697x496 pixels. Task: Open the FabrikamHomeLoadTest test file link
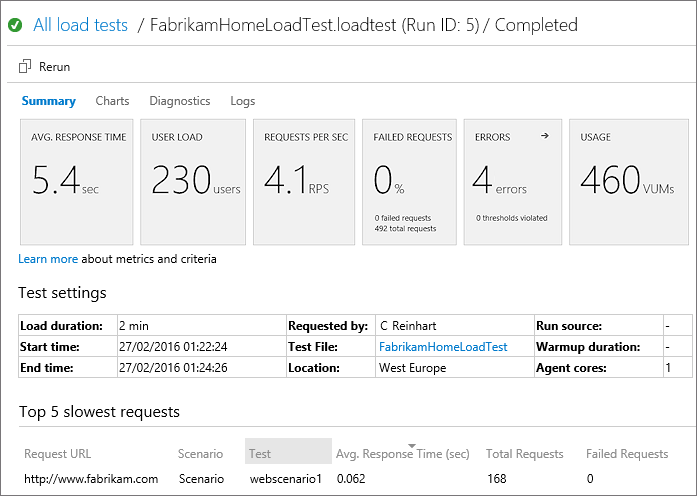[442, 347]
